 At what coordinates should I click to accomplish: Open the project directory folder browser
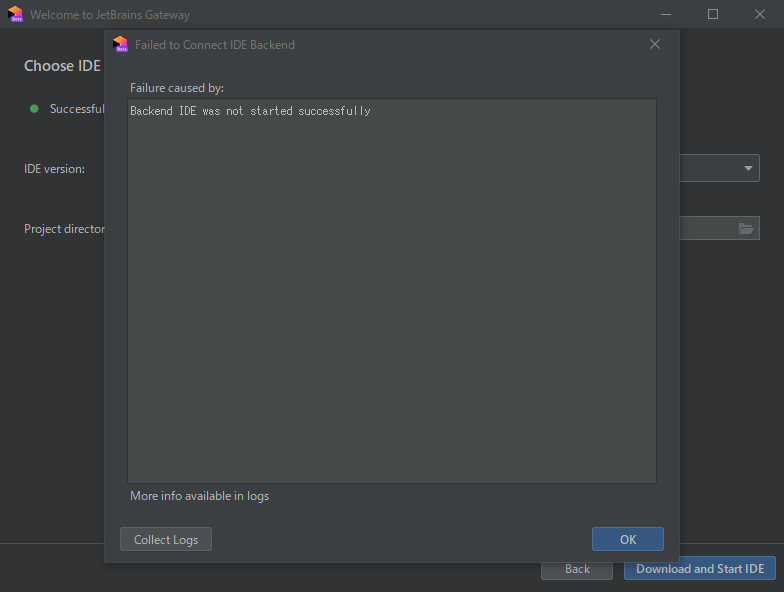[746, 229]
